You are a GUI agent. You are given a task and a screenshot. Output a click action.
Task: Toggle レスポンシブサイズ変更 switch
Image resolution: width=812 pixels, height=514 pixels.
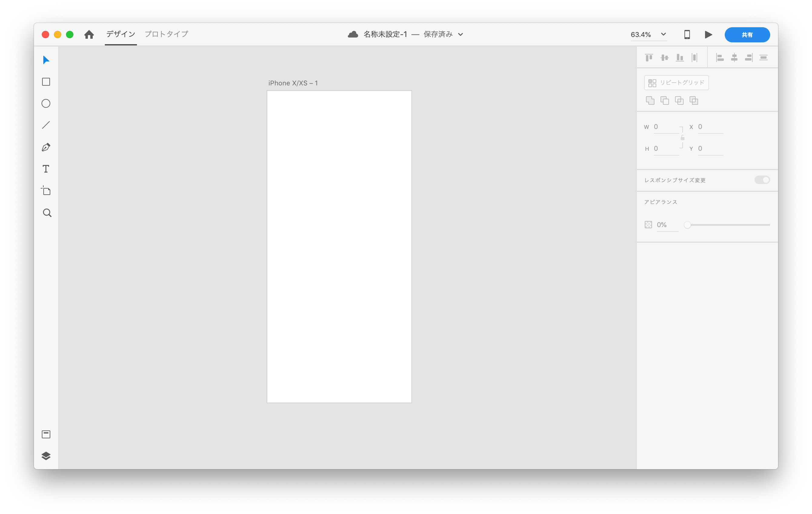[x=762, y=180]
